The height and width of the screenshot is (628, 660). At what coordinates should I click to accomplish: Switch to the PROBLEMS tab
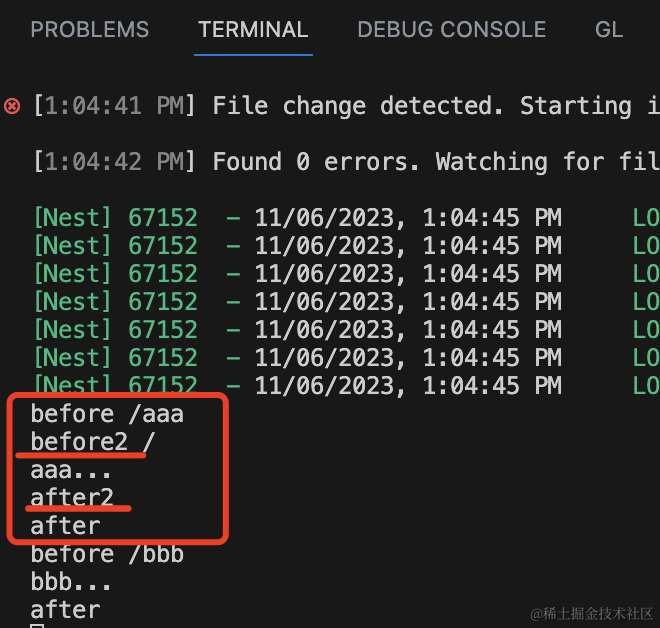click(x=89, y=30)
